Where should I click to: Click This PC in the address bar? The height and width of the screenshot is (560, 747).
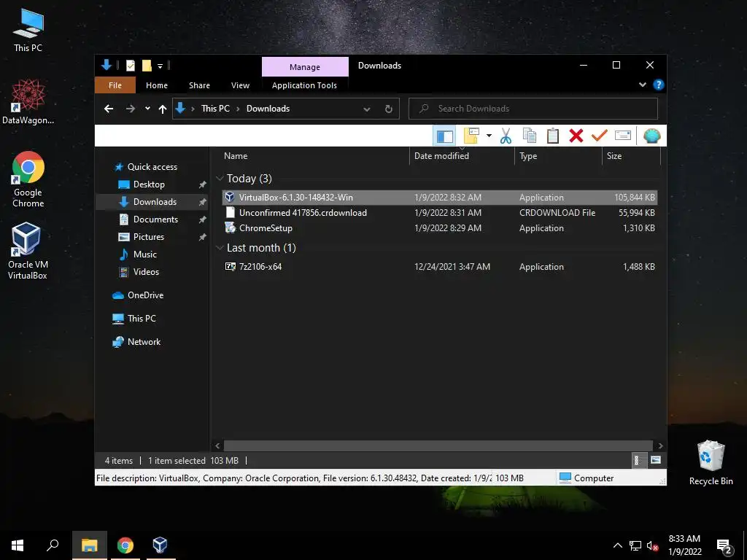(215, 109)
